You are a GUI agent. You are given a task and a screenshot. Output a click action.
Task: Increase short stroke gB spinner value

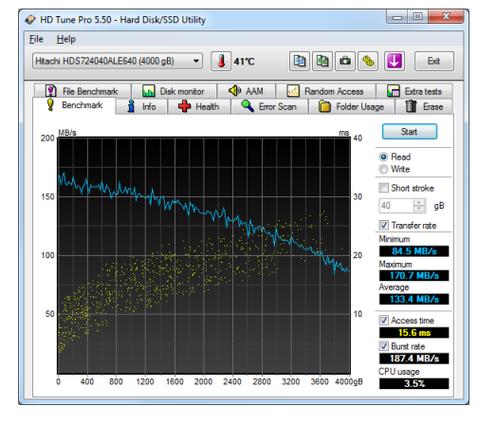click(x=419, y=202)
